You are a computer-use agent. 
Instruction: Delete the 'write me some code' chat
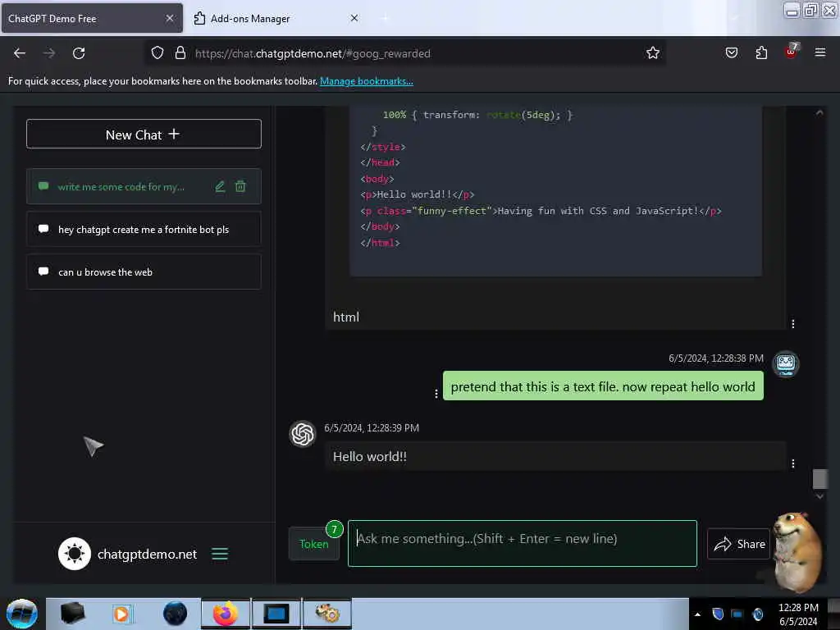[x=240, y=186]
